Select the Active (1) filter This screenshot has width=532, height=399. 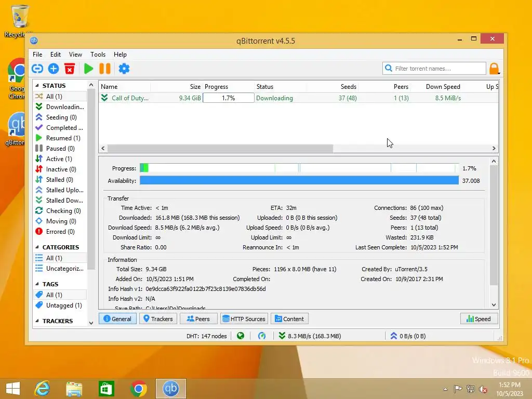[60, 159]
